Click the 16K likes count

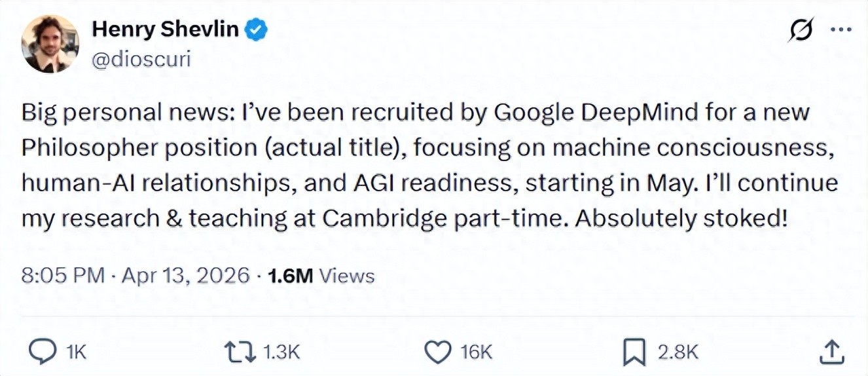[476, 352]
